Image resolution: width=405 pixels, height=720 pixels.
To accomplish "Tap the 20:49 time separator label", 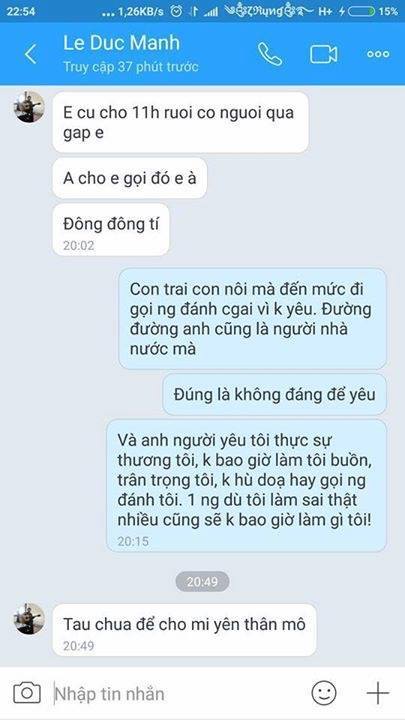I will pos(202,582).
